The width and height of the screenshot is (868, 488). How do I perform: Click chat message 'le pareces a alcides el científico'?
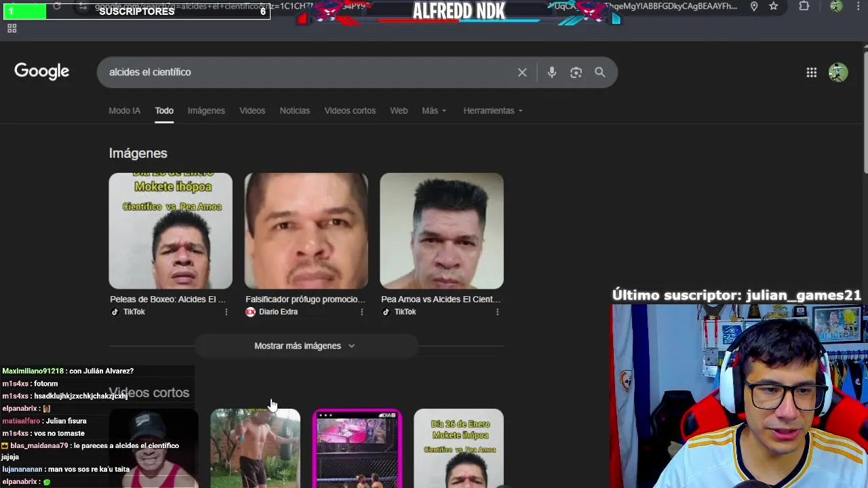click(x=92, y=451)
